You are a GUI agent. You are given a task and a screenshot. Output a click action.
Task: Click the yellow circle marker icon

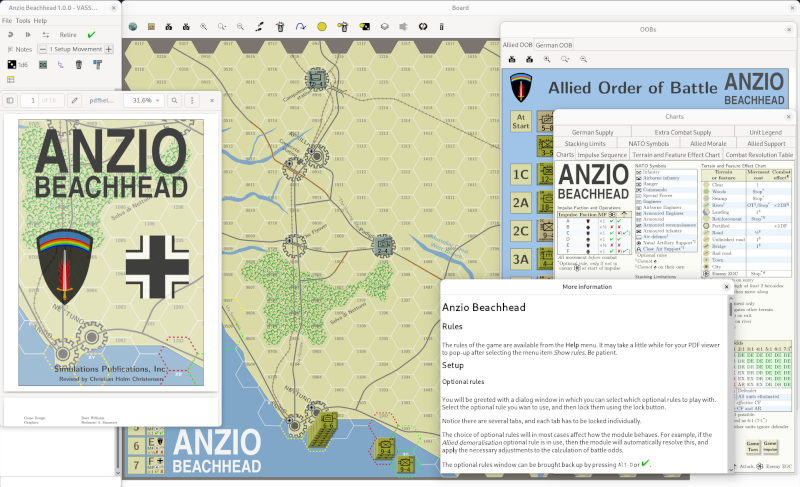click(322, 27)
